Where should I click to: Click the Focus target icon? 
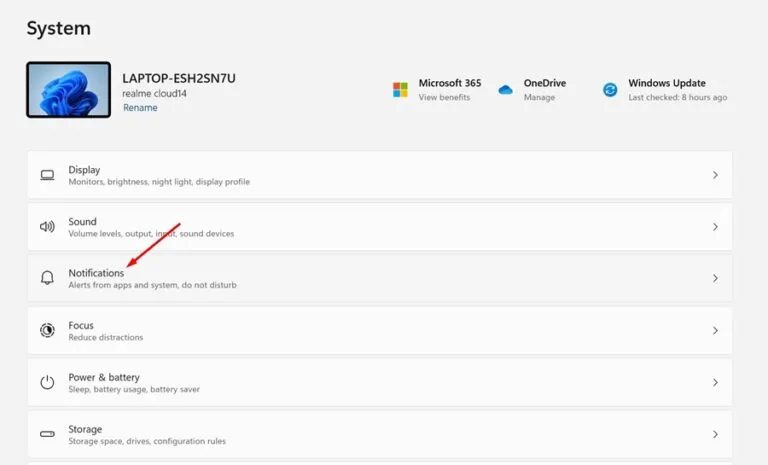[x=47, y=330]
